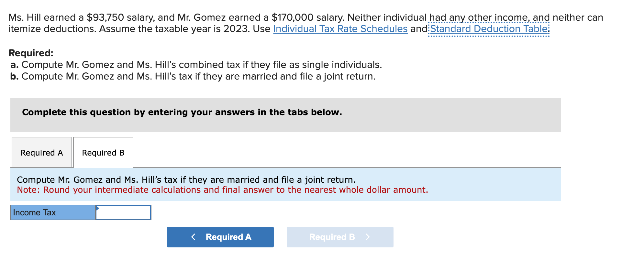Click the '< Required A' navigation button
Image resolution: width=644 pixels, height=260 pixels.
click(x=220, y=237)
